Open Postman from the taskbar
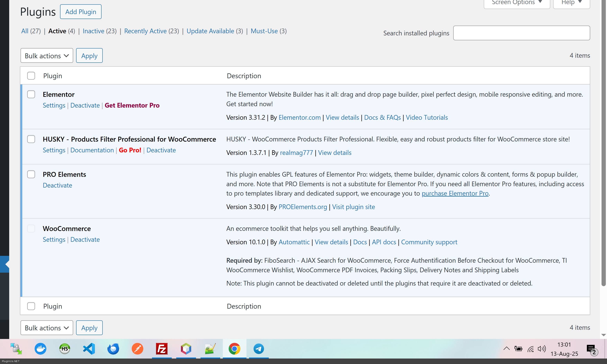The image size is (607, 364). tap(137, 349)
